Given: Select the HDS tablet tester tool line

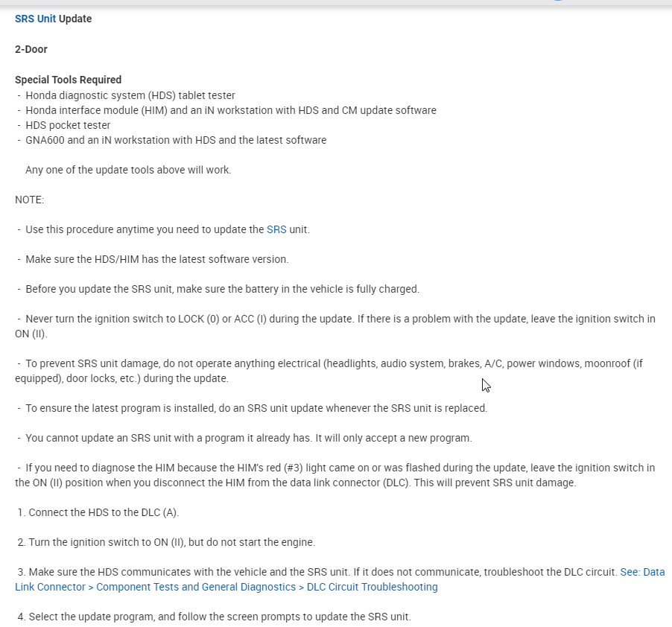Looking at the screenshot, I should pos(130,95).
